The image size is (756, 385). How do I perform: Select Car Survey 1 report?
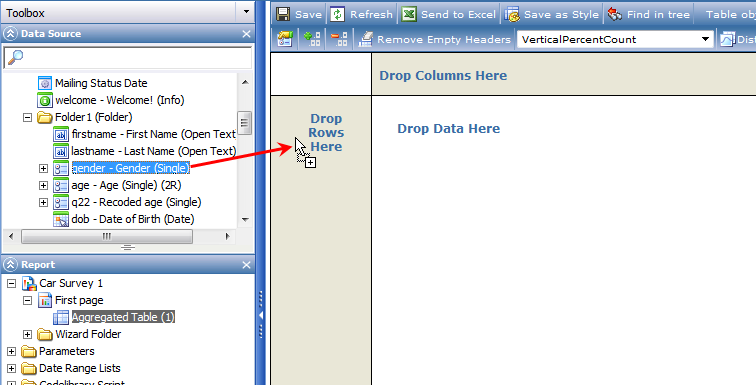click(x=71, y=283)
